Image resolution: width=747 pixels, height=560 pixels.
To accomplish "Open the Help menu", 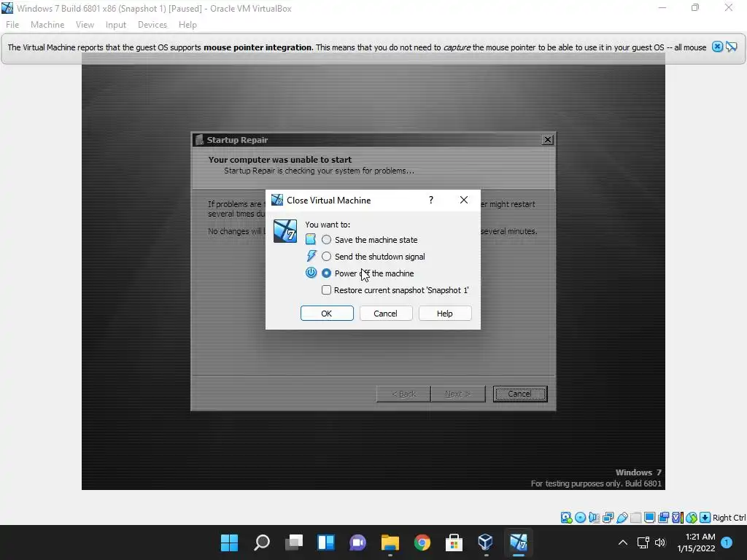I will pos(187,25).
